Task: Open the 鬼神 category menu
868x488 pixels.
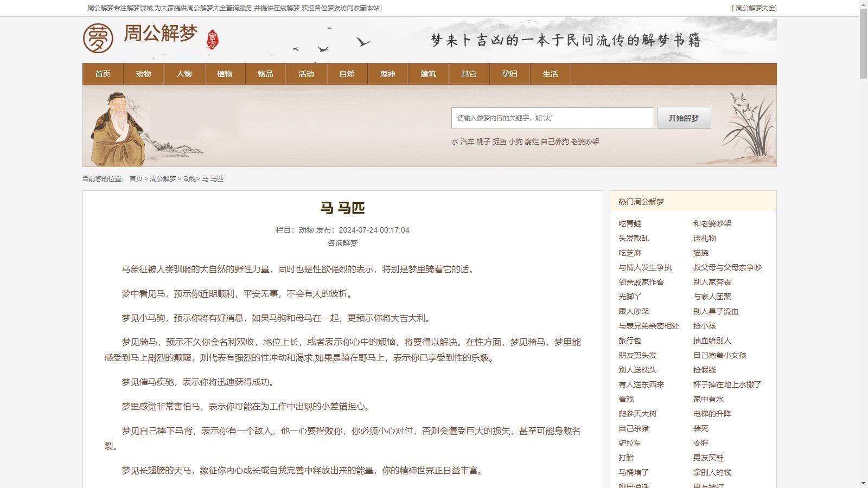Action: click(x=387, y=74)
